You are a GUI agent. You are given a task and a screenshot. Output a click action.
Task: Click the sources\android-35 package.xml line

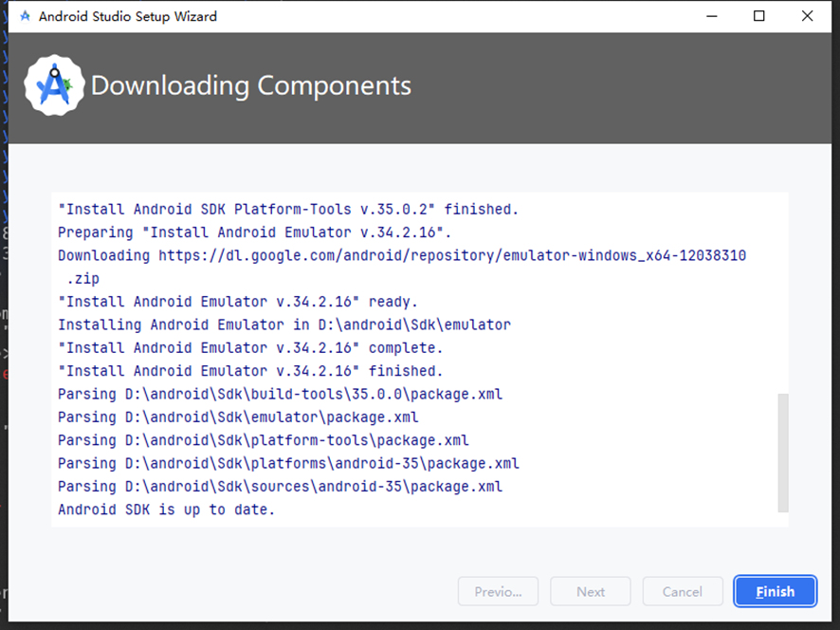click(281, 487)
